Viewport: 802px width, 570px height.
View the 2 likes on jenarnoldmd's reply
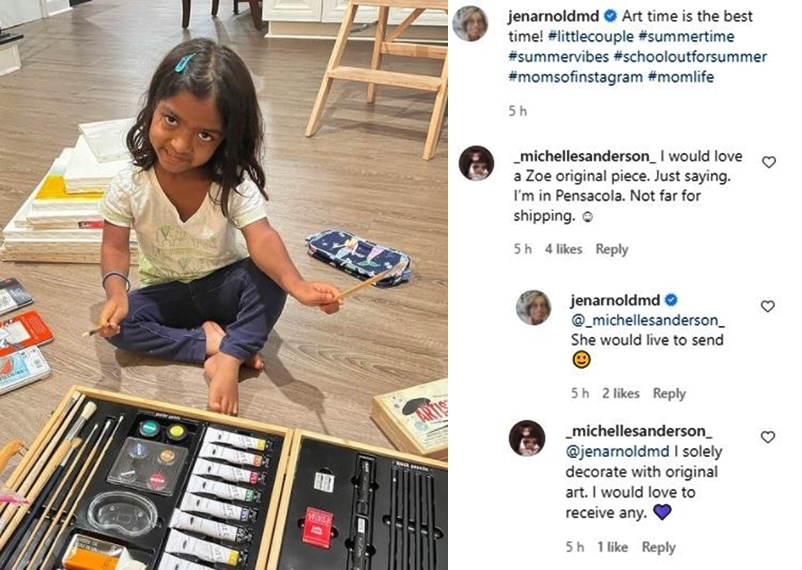coord(620,393)
